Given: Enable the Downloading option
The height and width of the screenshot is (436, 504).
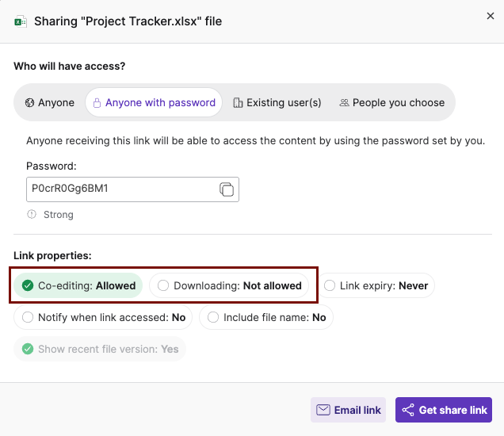Looking at the screenshot, I should click(230, 285).
